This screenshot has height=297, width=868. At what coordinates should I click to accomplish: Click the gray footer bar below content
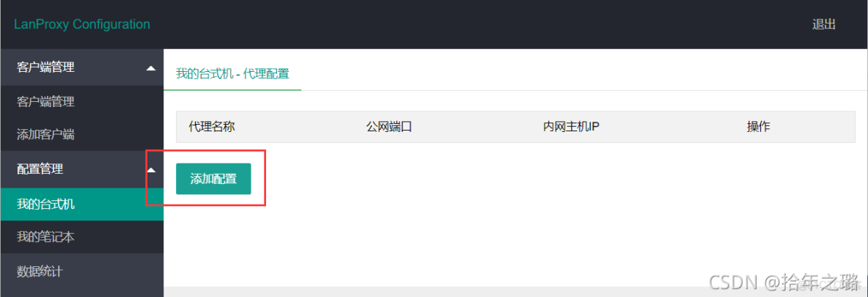(515, 291)
